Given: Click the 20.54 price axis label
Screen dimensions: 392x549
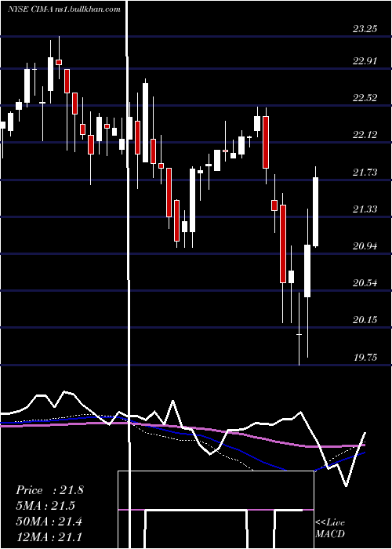Looking at the screenshot, I should [365, 282].
